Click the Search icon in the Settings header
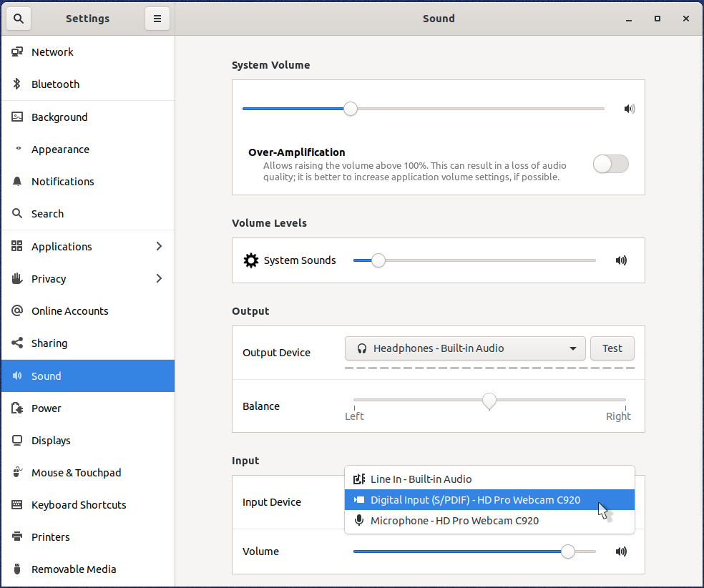Screen dimensions: 704x588 [19, 18]
